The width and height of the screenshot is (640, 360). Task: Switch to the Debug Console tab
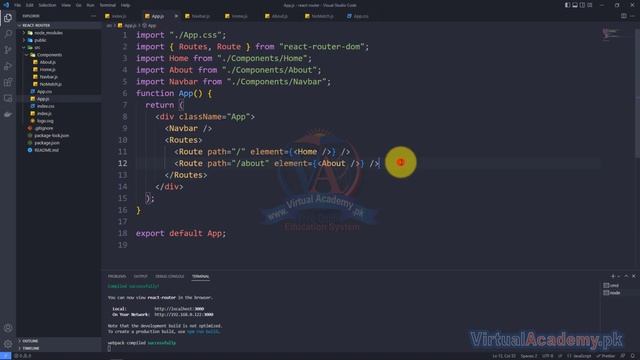pyautogui.click(x=170, y=276)
